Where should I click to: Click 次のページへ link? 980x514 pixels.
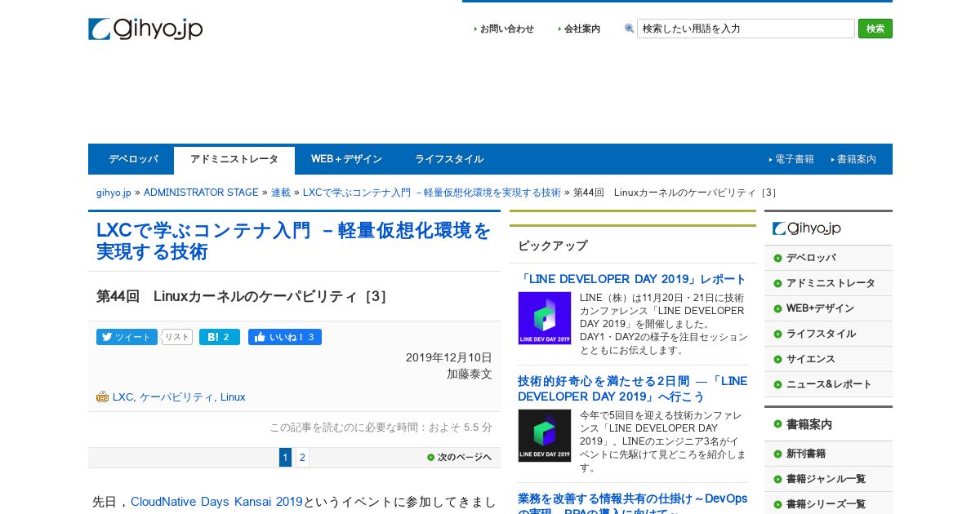(460, 458)
